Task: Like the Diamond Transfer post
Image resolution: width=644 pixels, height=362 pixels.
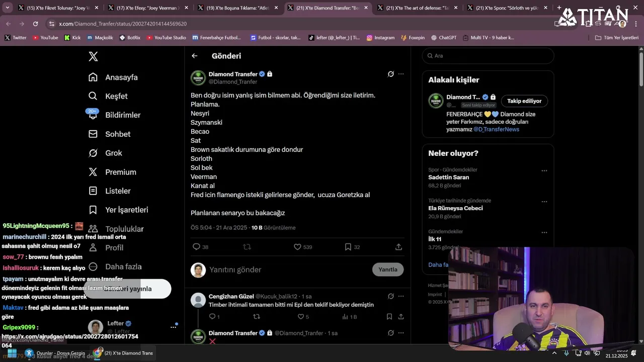Action: pos(297,247)
